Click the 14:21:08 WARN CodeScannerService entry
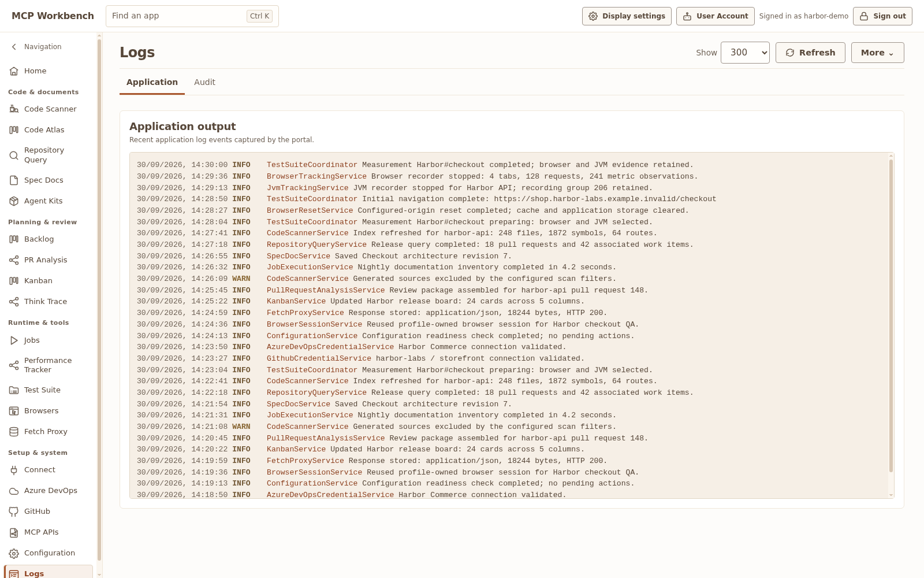This screenshot has height=578, width=924. (x=377, y=427)
